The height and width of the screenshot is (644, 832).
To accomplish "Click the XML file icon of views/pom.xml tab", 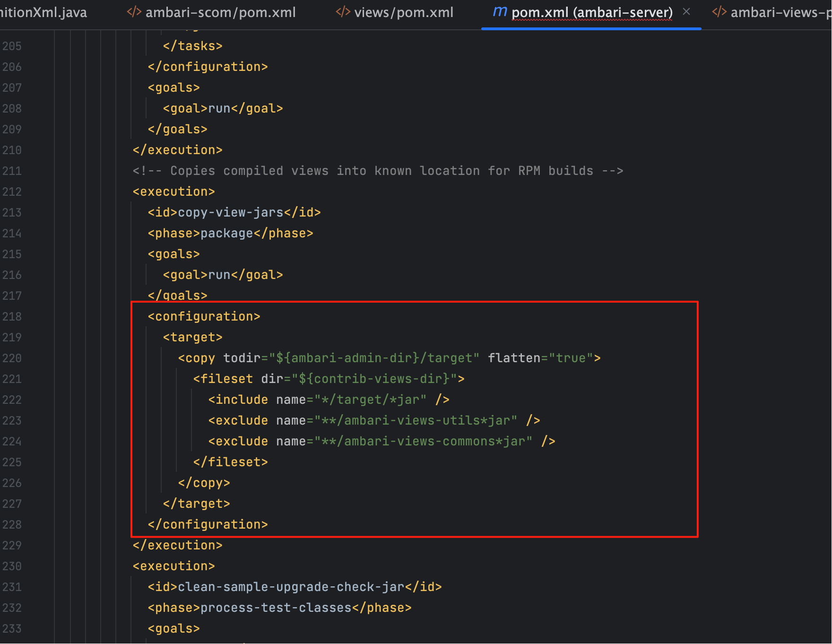I will point(343,12).
